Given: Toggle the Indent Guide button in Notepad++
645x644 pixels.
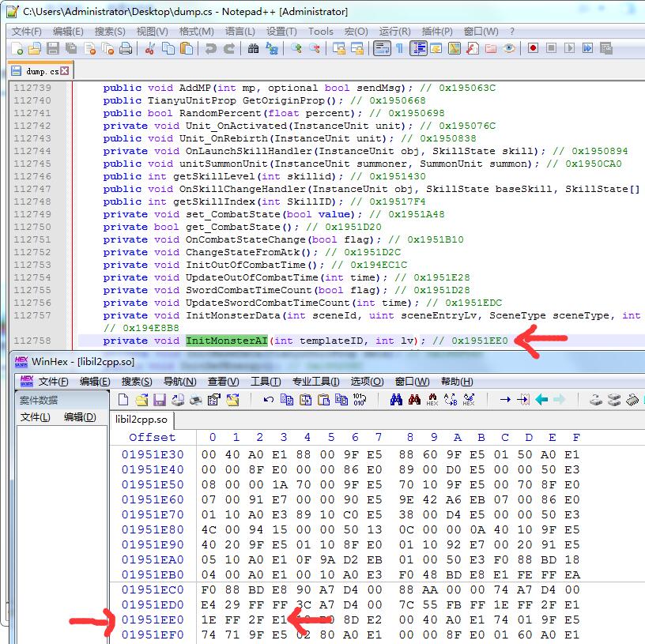Looking at the screenshot, I should point(418,48).
